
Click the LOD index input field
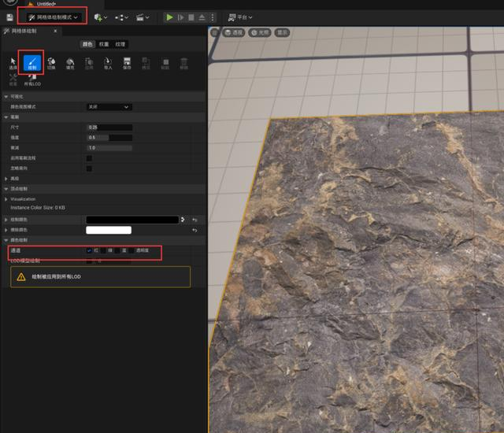click(x=113, y=261)
